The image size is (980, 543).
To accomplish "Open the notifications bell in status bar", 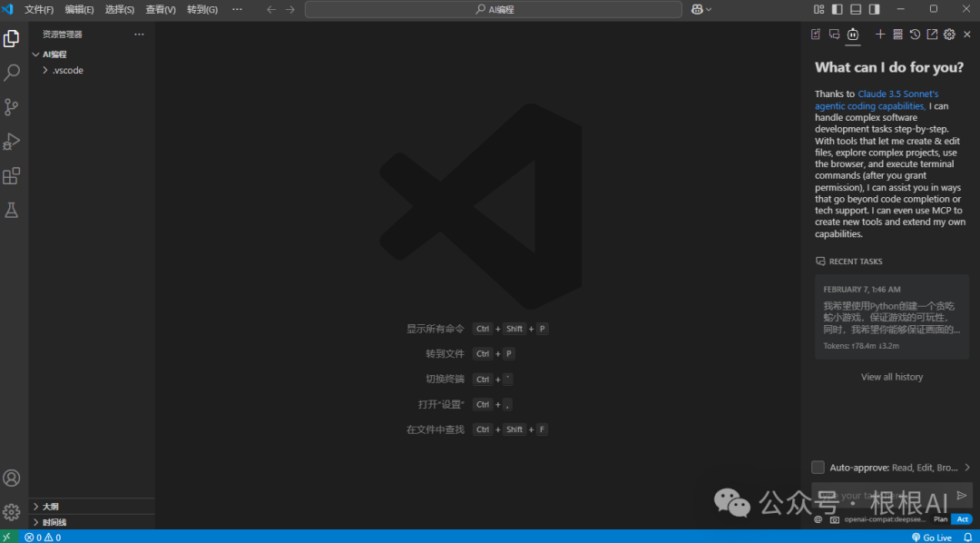I will 967,537.
